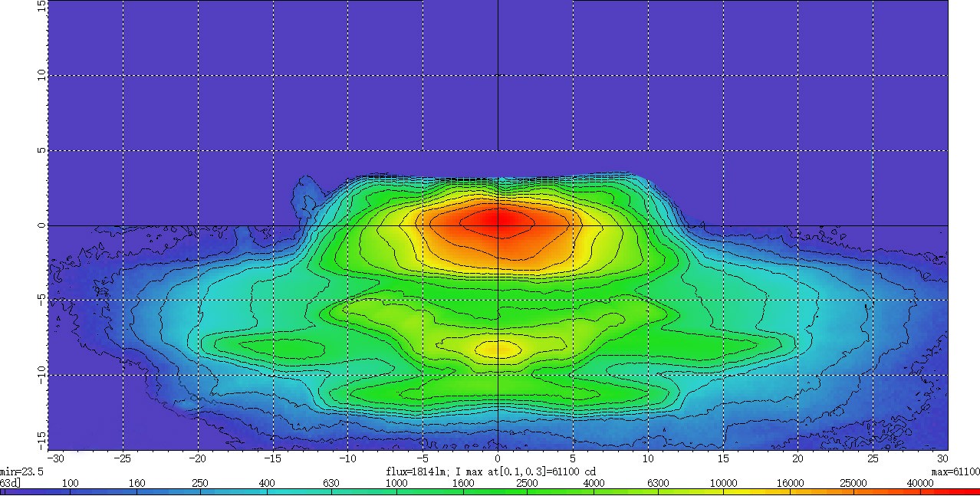Click the 15 tick on vertical axis
This screenshot has width=980, height=496.
(x=42, y=5)
